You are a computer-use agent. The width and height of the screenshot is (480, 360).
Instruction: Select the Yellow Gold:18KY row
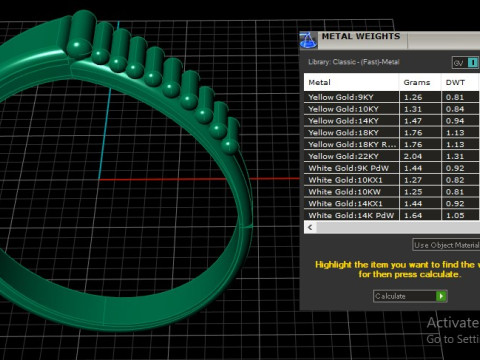click(392, 133)
